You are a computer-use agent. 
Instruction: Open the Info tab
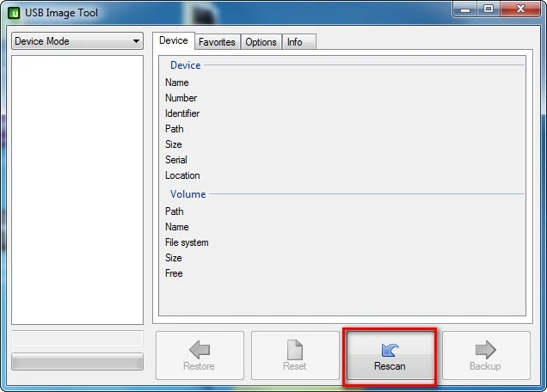[x=298, y=42]
